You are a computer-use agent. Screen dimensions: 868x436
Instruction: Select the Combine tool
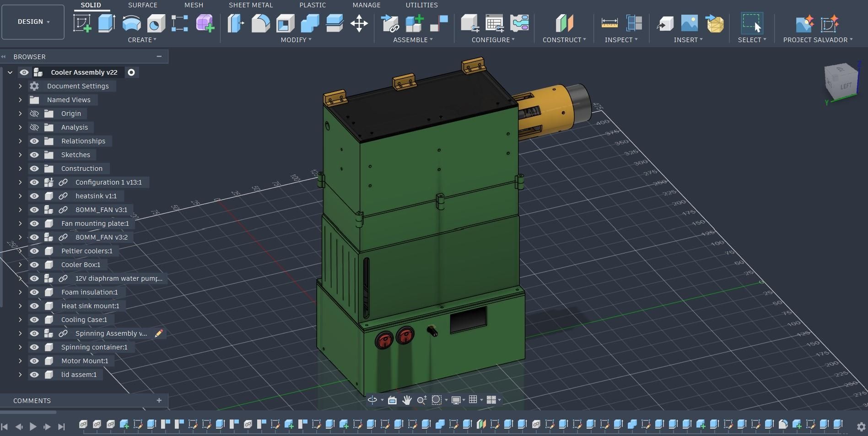(310, 23)
